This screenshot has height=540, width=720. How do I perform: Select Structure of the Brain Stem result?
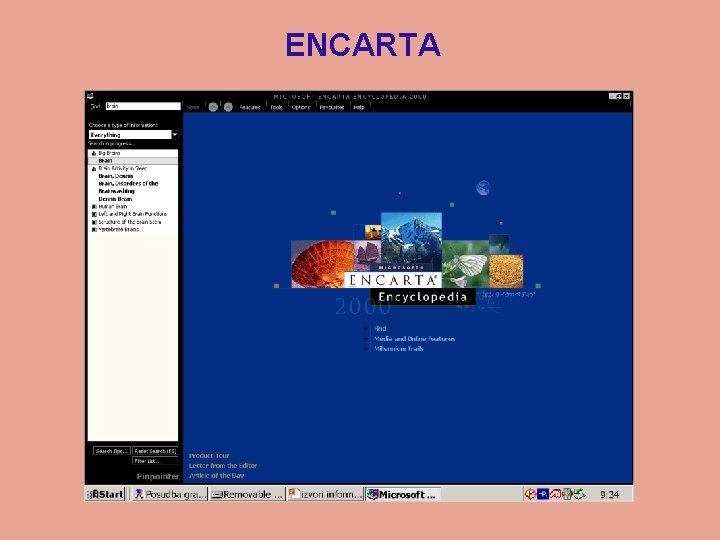[x=133, y=222]
